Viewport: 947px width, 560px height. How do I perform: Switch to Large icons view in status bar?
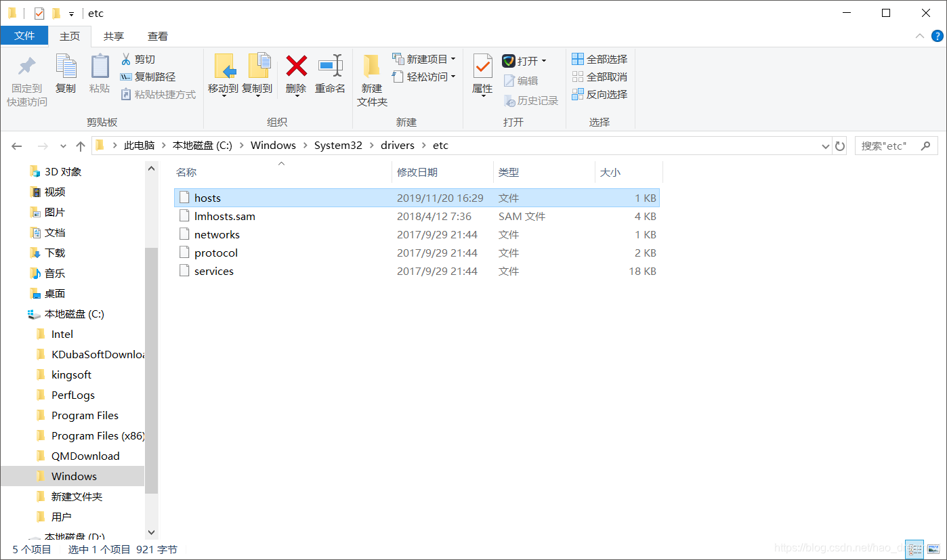click(x=933, y=549)
